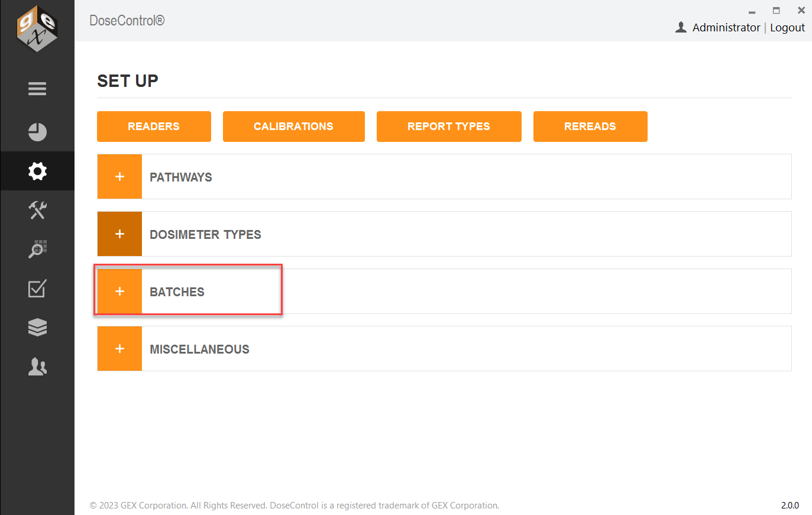Click the MISCELLANEOUS section label
The width and height of the screenshot is (812, 515).
point(199,349)
